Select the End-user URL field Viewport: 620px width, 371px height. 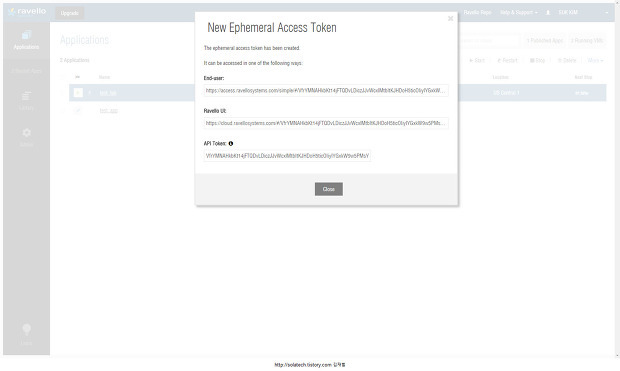(x=326, y=91)
